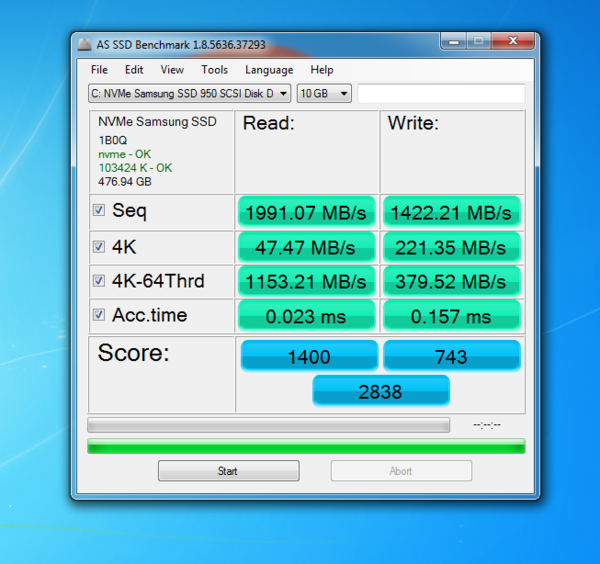The image size is (600, 564).
Task: Toggle the Acc.time test checkbox
Action: (x=99, y=315)
